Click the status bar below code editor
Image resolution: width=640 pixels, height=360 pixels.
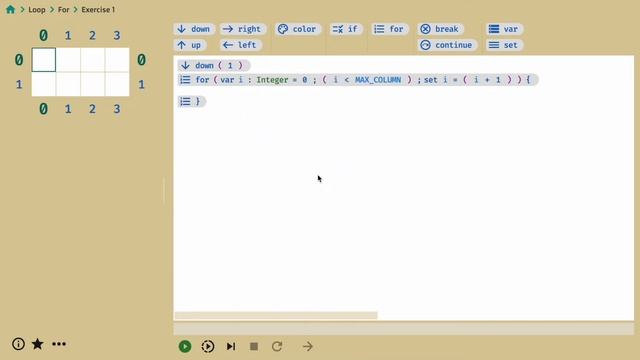coord(404,328)
